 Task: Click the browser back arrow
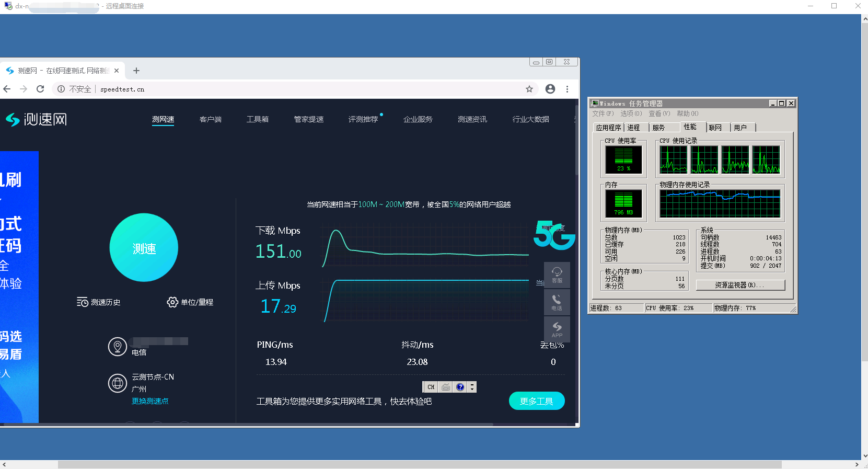coord(7,89)
